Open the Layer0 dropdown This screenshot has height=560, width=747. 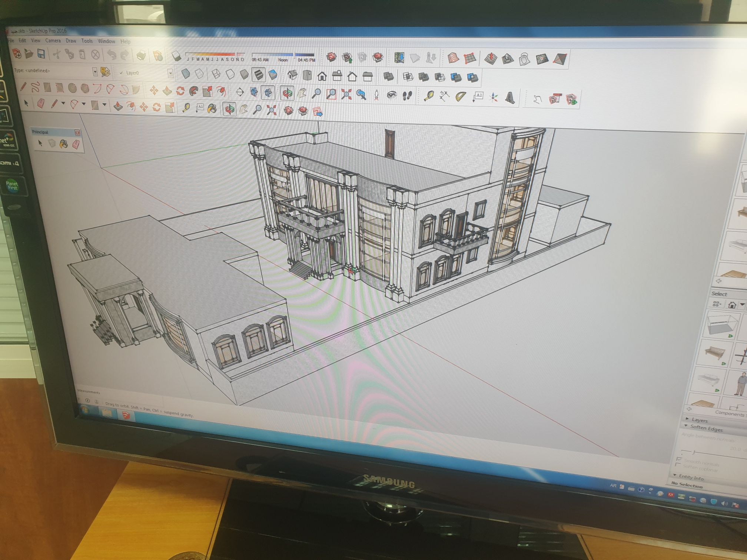click(170, 73)
